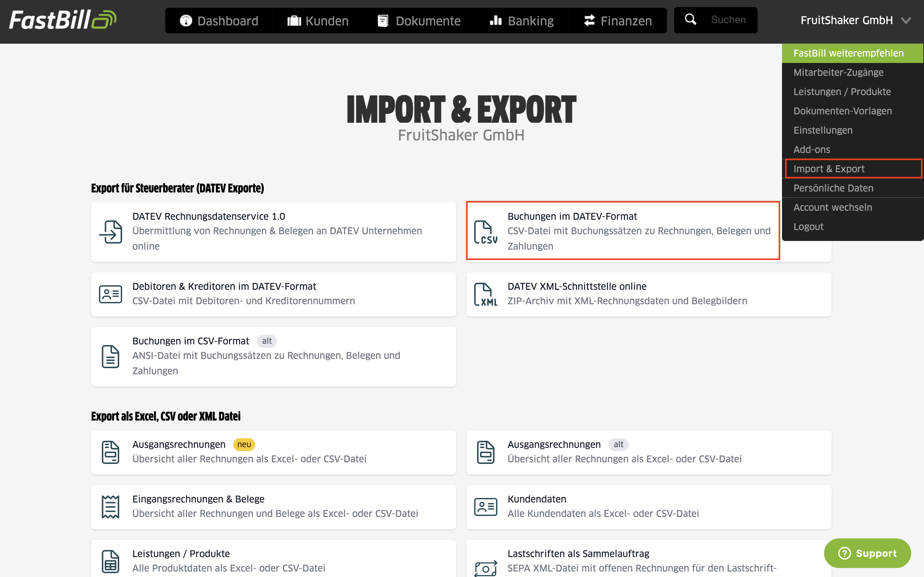Open Einstellungen from the account menu
This screenshot has width=924, height=577.
click(x=853, y=130)
